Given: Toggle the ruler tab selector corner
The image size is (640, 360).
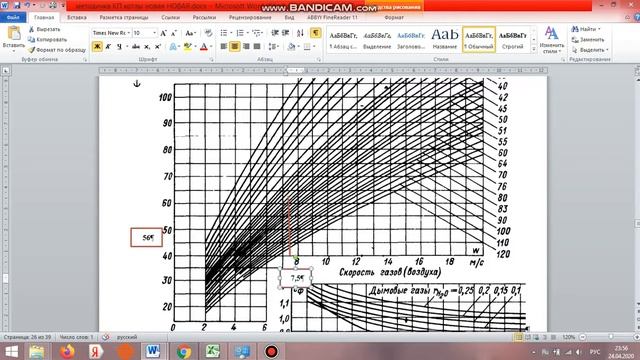Looking at the screenshot, I should pos(6,71).
